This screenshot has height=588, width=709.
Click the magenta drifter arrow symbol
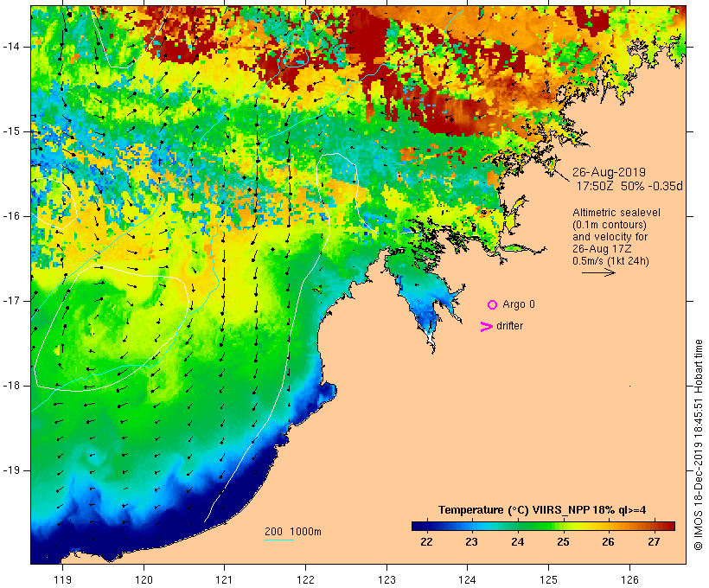coord(487,327)
